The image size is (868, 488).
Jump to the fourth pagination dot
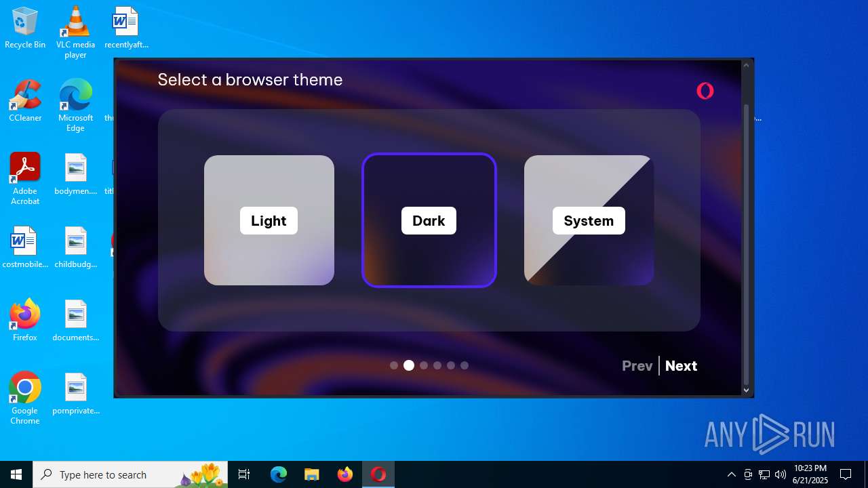[437, 365]
